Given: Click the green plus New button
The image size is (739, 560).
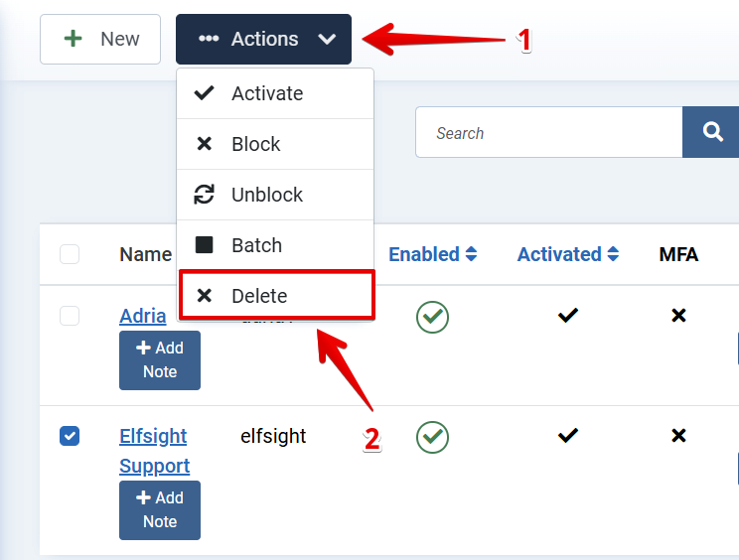Looking at the screenshot, I should [100, 39].
